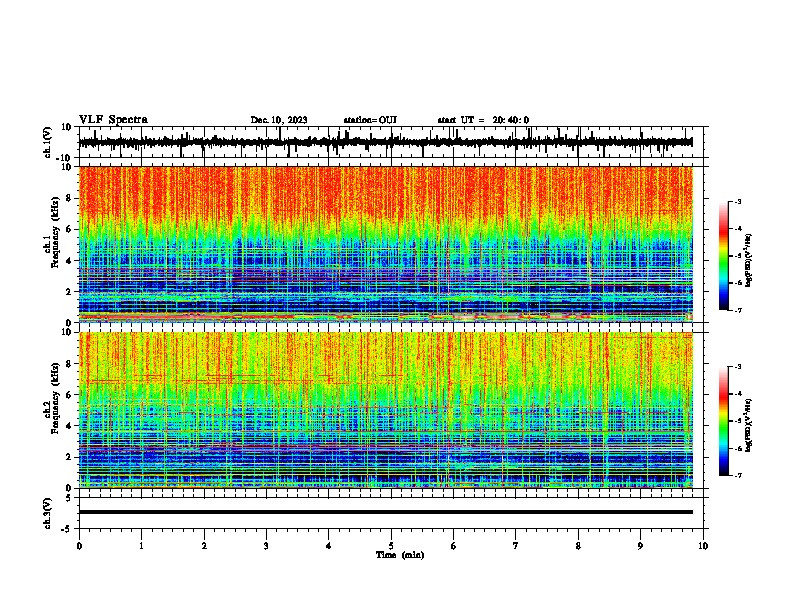Click the 2 kHz tick on ch.2 frequency axis
The height and width of the screenshot is (612, 792).
pyautogui.click(x=70, y=457)
